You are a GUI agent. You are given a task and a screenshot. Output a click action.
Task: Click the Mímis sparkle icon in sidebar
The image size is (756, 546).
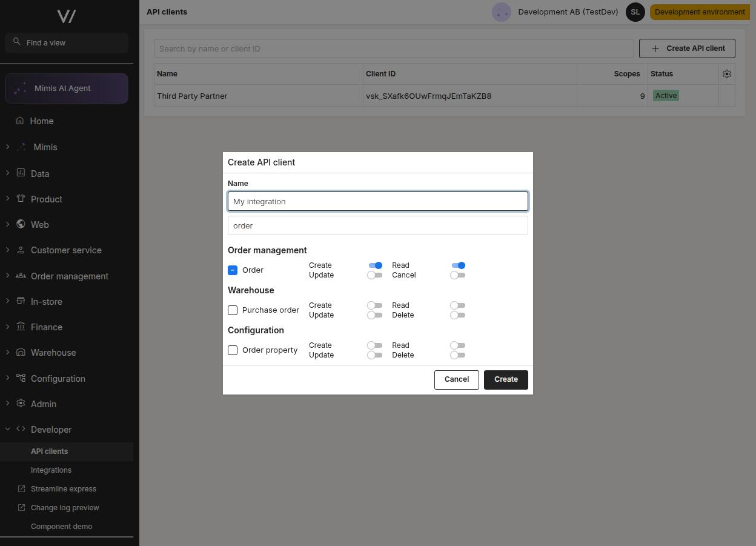tap(21, 147)
